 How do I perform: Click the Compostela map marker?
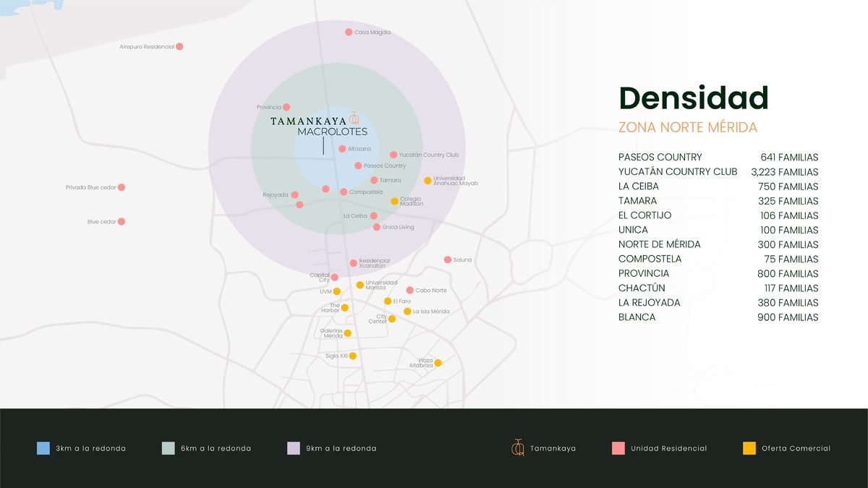(344, 192)
